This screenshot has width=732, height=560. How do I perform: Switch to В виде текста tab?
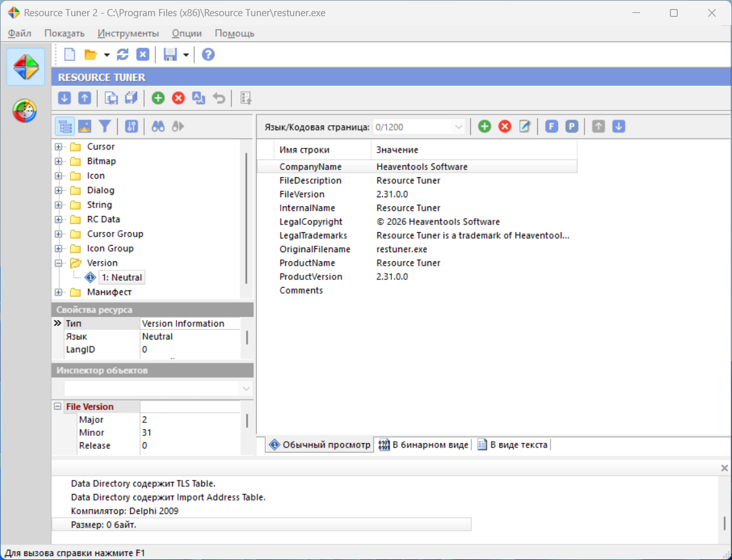[x=513, y=445]
